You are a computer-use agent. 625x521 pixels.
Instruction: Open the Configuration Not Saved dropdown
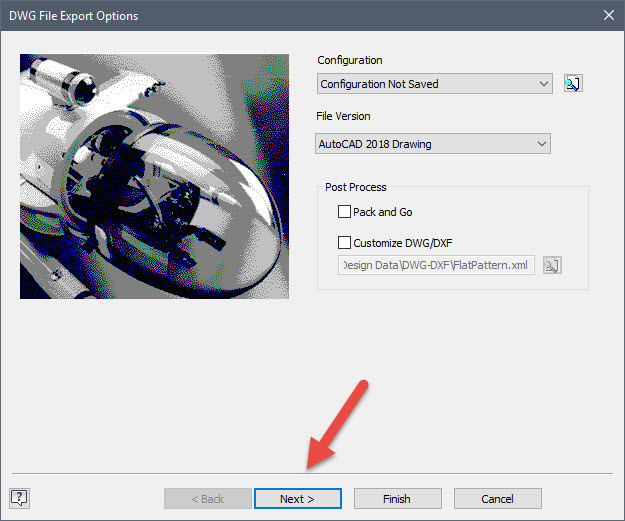pos(435,84)
